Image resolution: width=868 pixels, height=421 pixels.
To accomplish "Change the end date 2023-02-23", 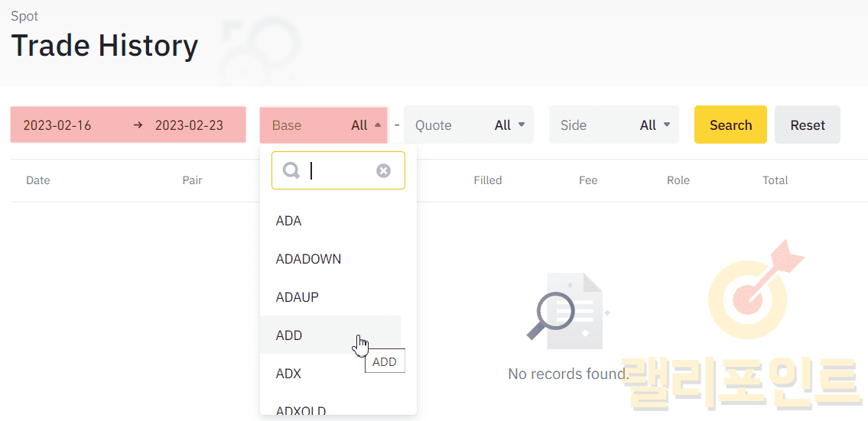I will (x=189, y=125).
